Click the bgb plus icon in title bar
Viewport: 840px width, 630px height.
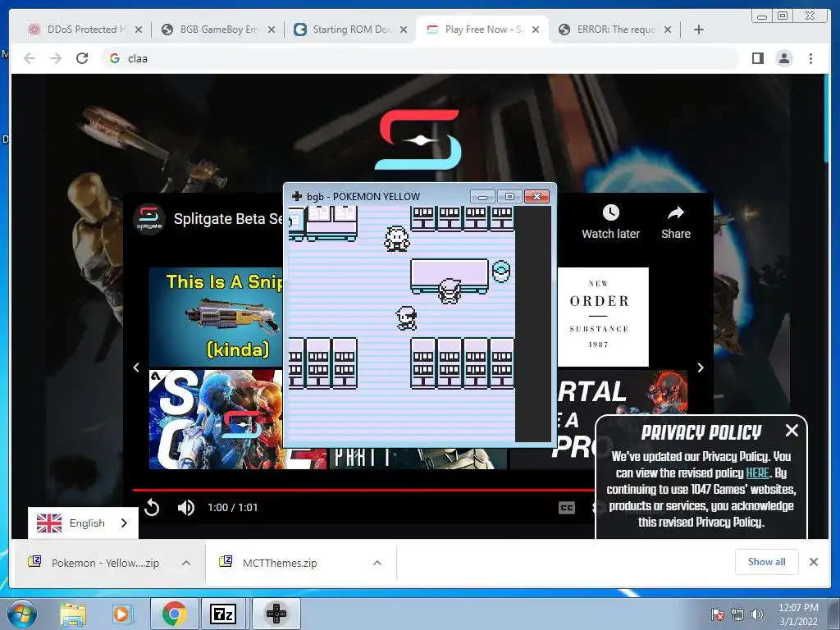297,196
